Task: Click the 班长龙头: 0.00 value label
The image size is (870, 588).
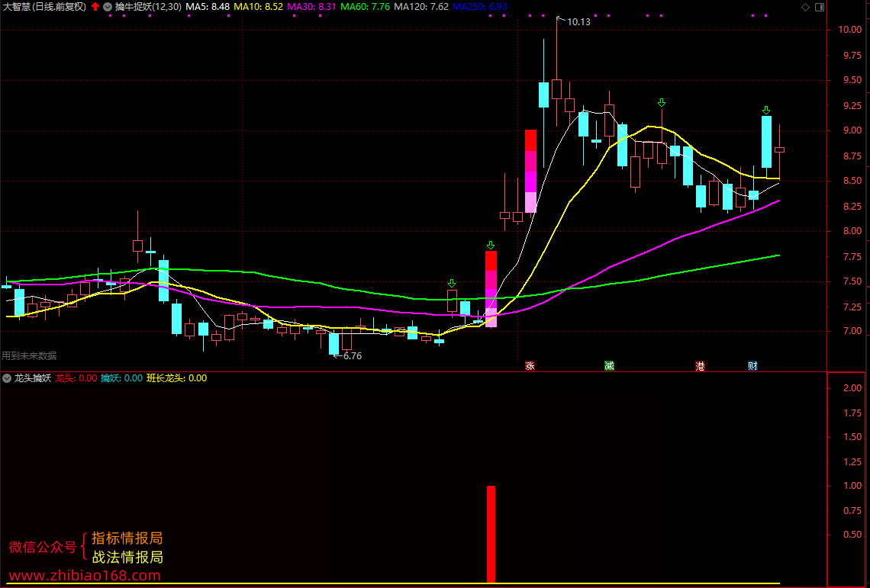Action: coord(176,378)
